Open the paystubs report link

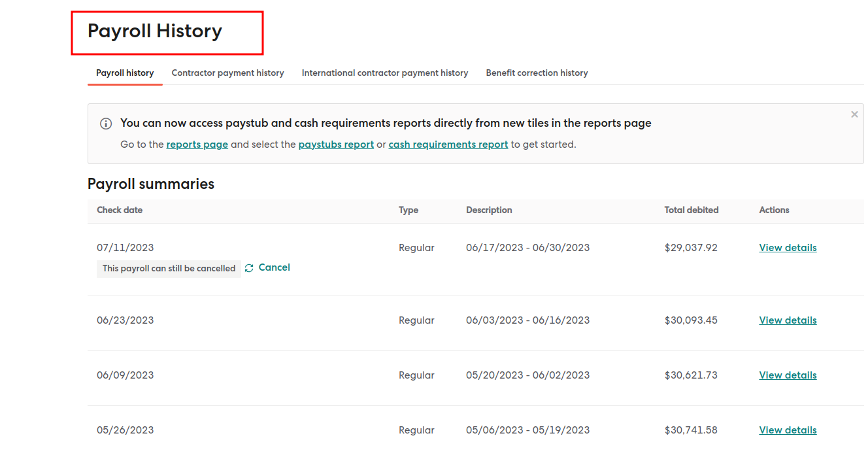pos(336,144)
